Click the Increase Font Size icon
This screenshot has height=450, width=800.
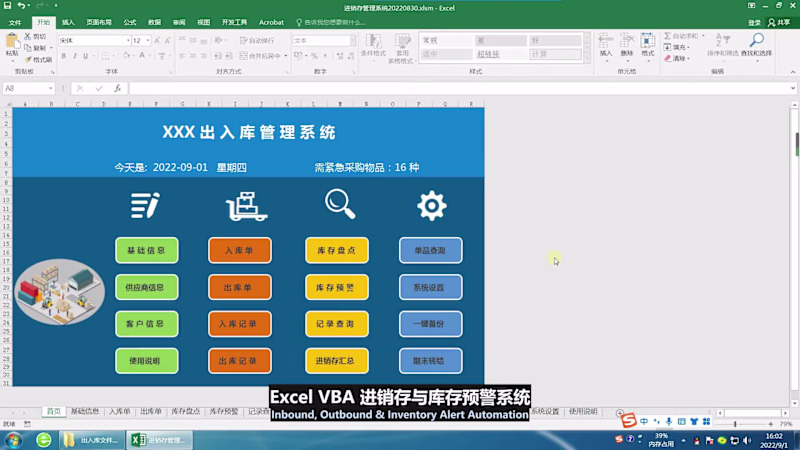click(x=157, y=40)
